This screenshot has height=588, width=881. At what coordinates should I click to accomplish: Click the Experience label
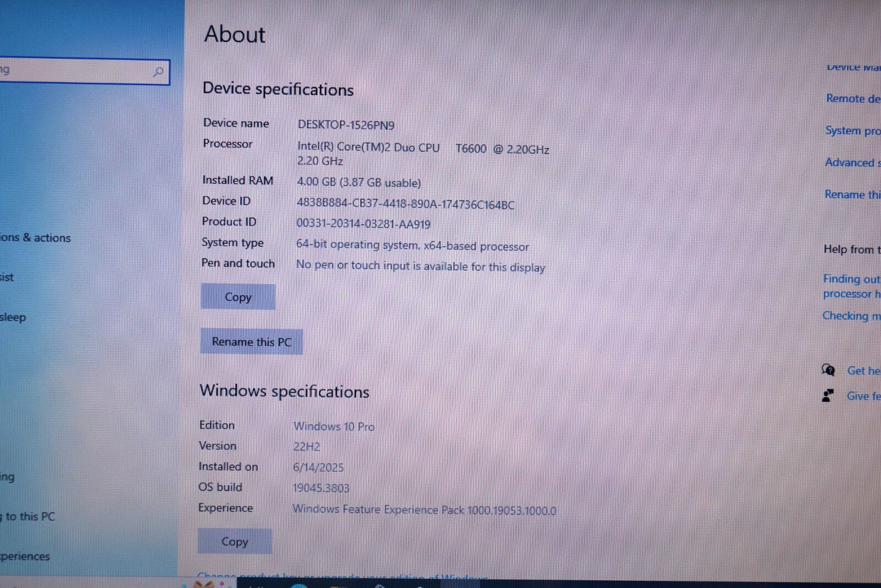click(x=226, y=508)
